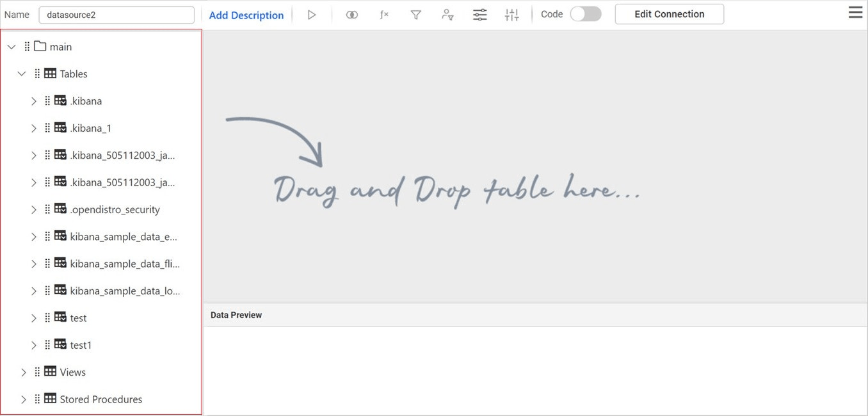Click the table icon beside Stored Procedures
Viewport: 868px width, 416px height.
tap(50, 399)
